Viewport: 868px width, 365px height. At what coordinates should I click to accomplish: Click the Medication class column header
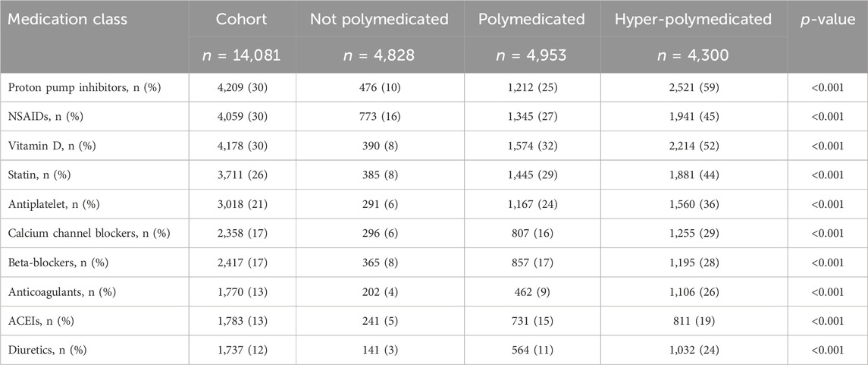coord(64,20)
